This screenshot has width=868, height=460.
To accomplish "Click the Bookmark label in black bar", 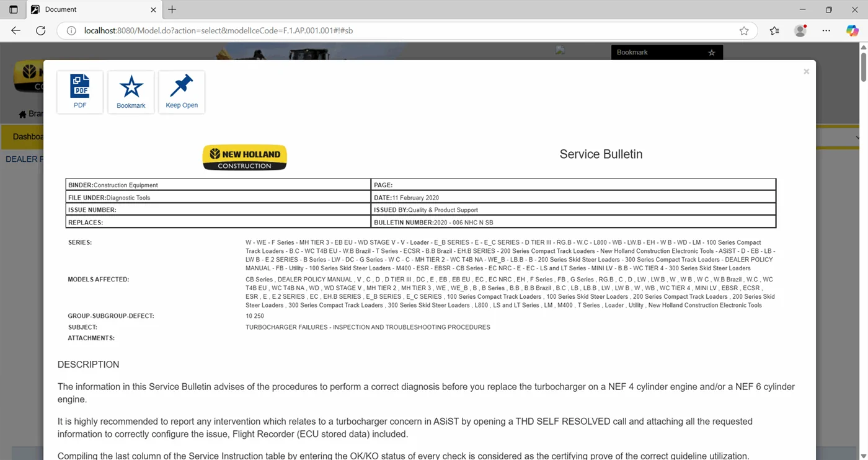I will coord(632,52).
